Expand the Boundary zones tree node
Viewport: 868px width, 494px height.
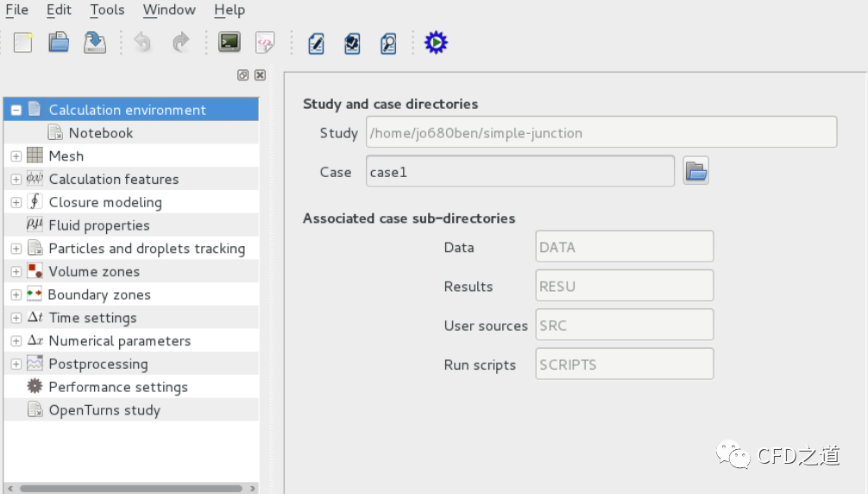point(16,294)
